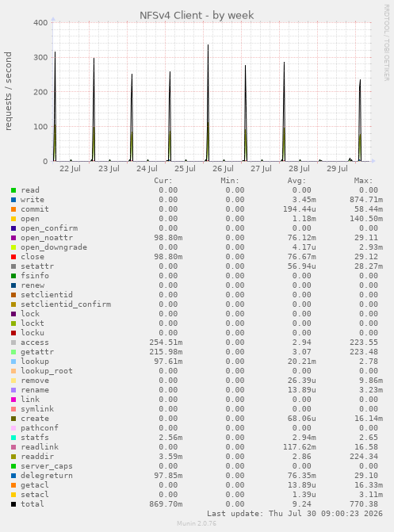394x532 pixels.
Task: Click the Cur column header
Action: click(163, 181)
